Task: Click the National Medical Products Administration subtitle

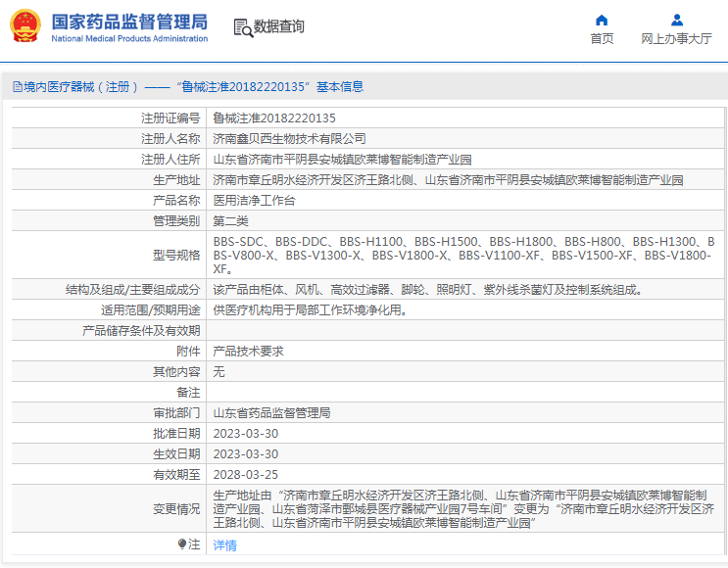Action: tap(128, 39)
